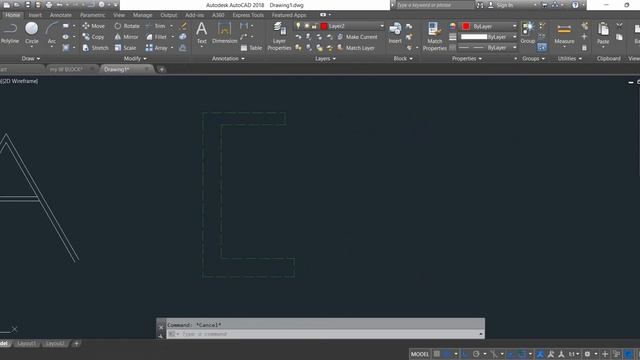The width and height of the screenshot is (640, 360).
Task: Open the Insert ribbon tab
Action: click(x=35, y=15)
